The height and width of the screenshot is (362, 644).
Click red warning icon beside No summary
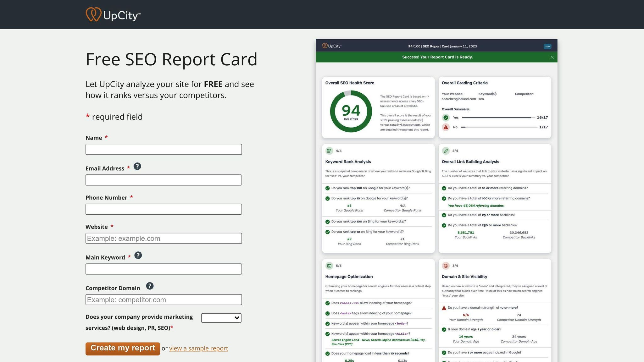click(x=446, y=127)
